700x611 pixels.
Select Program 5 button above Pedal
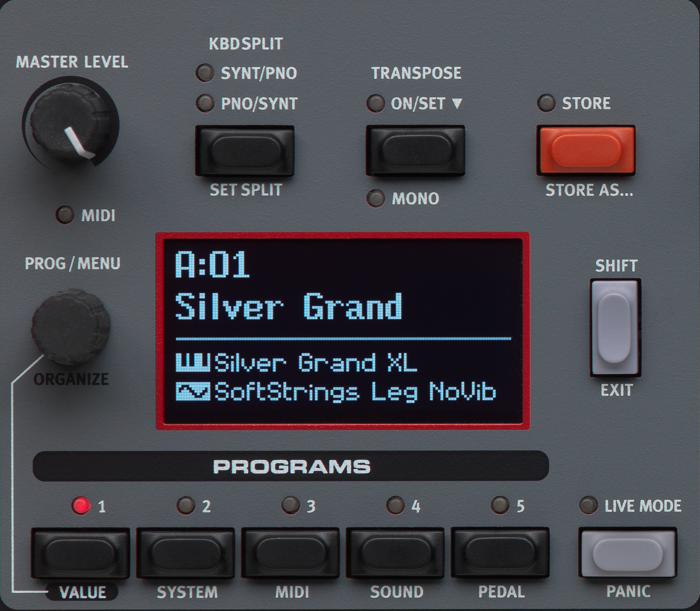coord(500,552)
